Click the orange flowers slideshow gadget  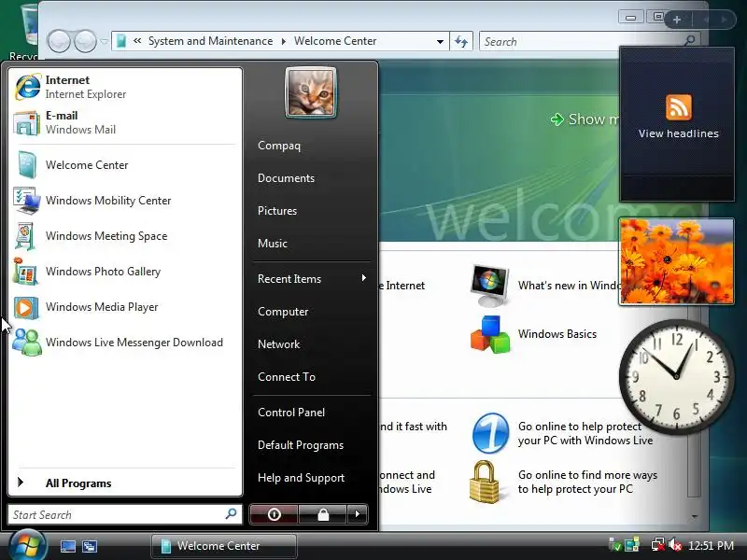(676, 261)
